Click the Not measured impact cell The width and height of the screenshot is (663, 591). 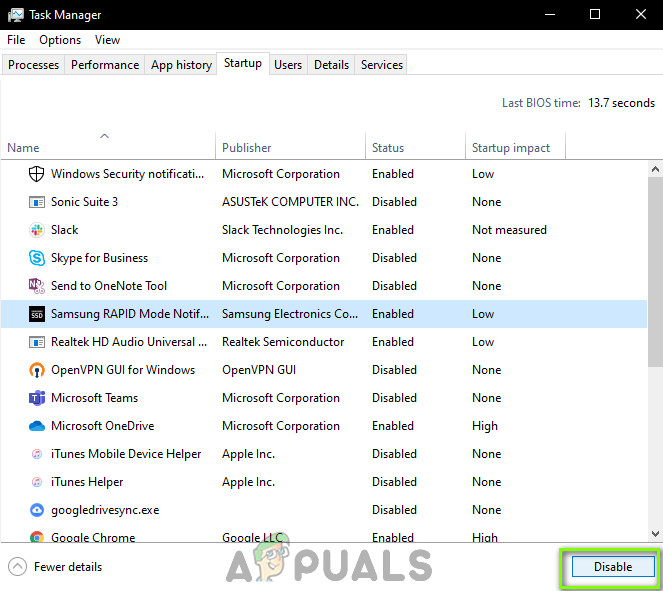[x=510, y=230]
